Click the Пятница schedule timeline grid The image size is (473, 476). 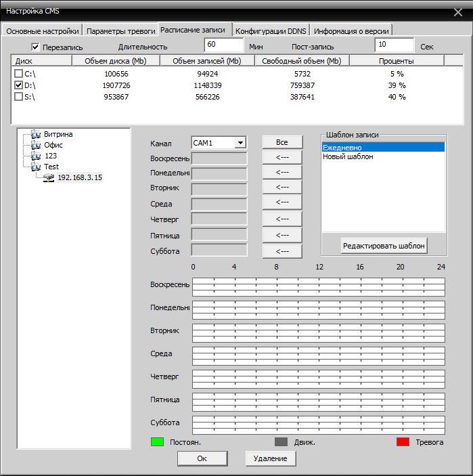point(319,402)
